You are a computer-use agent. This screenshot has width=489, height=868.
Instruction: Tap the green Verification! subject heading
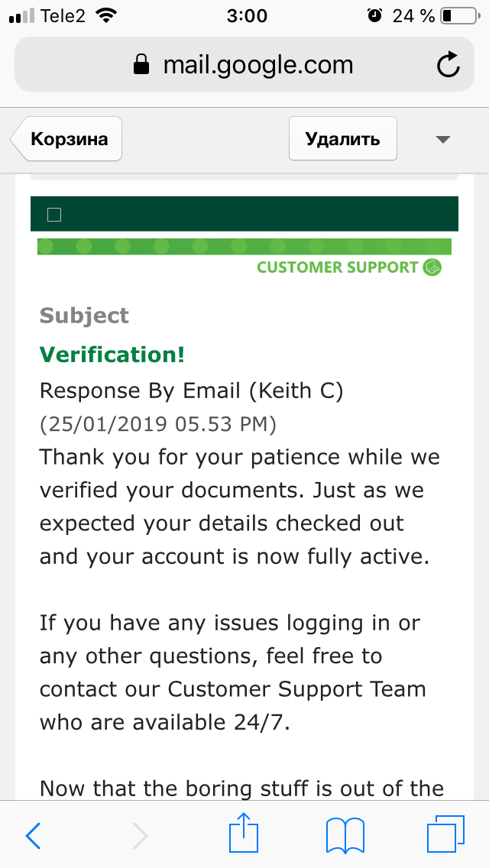click(112, 355)
